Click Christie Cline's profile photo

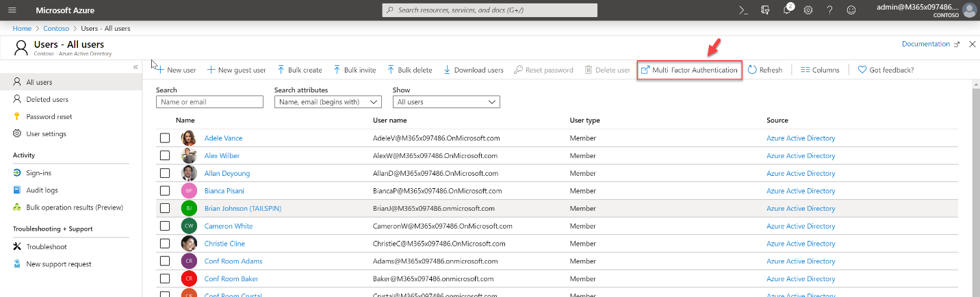(x=189, y=244)
